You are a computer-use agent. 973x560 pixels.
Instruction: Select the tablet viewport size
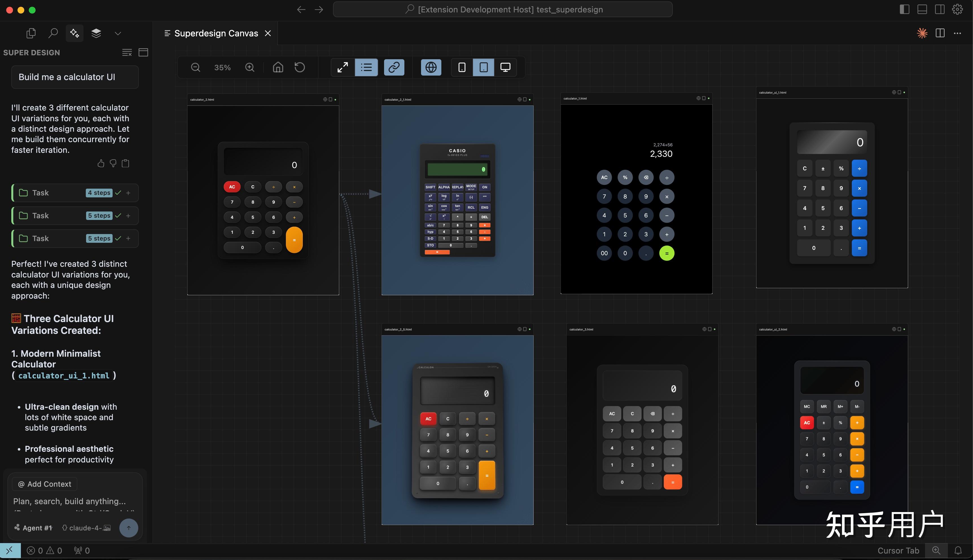click(x=483, y=67)
